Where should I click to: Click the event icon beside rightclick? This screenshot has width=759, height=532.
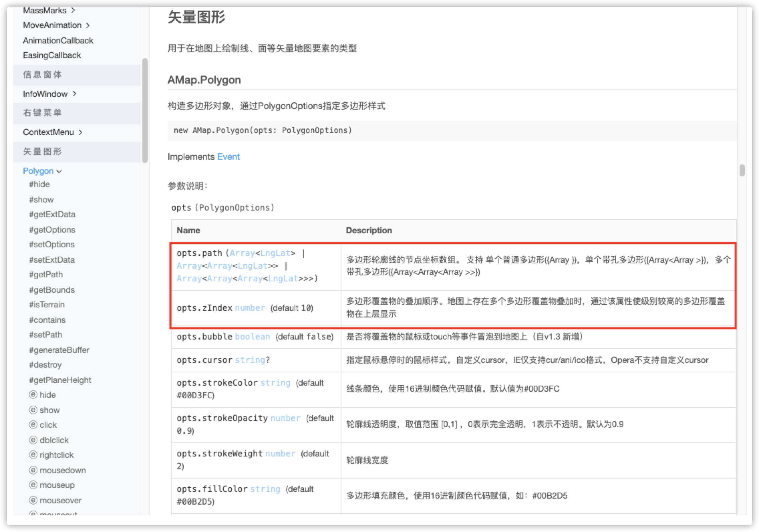[33, 455]
